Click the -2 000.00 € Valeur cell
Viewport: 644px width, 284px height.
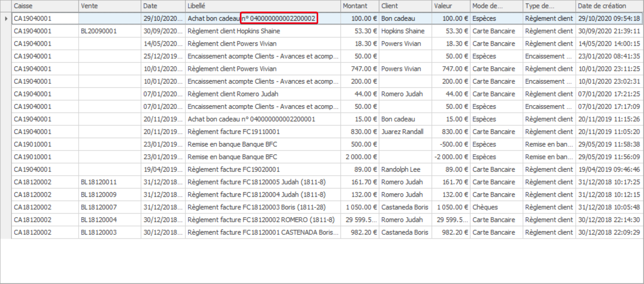[451, 157]
